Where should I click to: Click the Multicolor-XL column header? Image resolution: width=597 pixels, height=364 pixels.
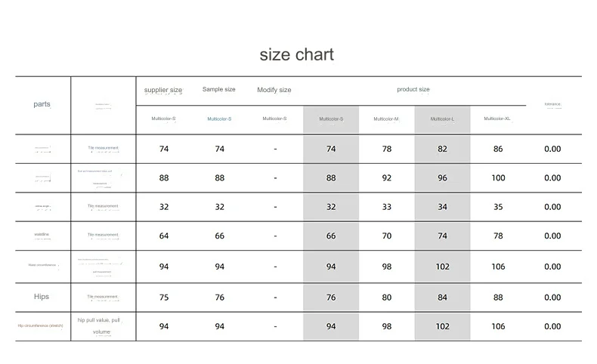(x=497, y=119)
